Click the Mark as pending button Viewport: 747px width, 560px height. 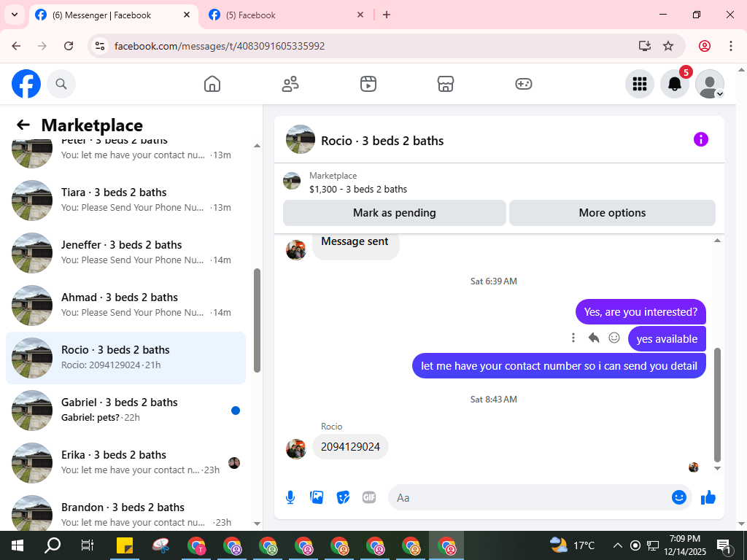395,213
